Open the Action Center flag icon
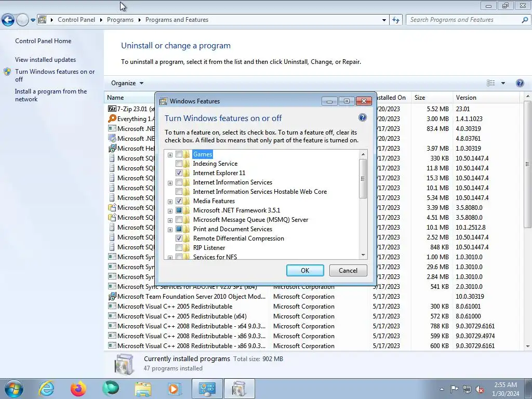532x399 pixels. (454, 389)
